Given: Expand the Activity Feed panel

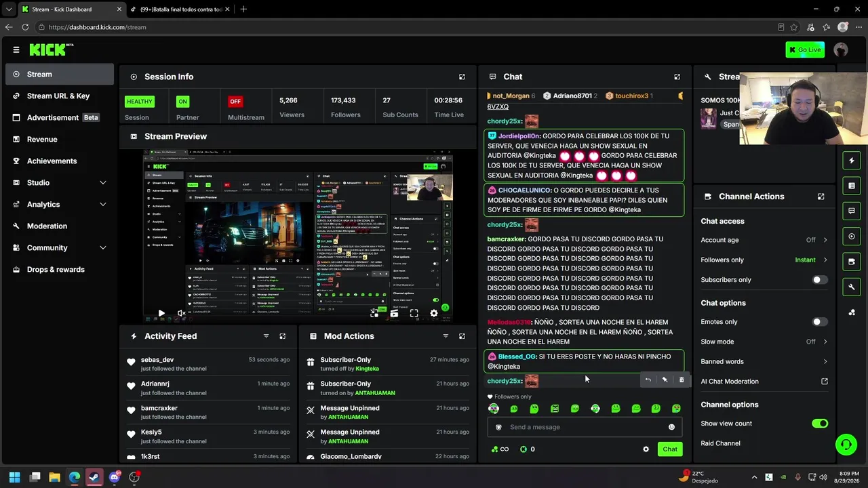Looking at the screenshot, I should click(283, 336).
